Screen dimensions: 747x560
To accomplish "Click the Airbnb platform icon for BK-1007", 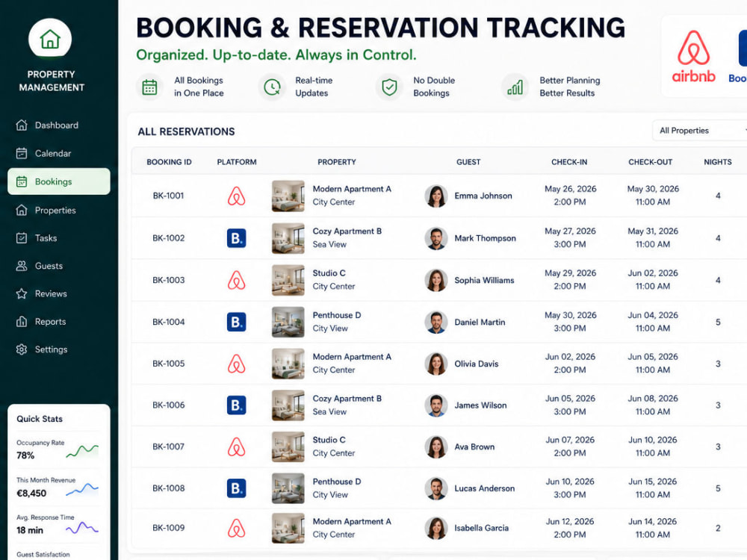I will click(236, 447).
